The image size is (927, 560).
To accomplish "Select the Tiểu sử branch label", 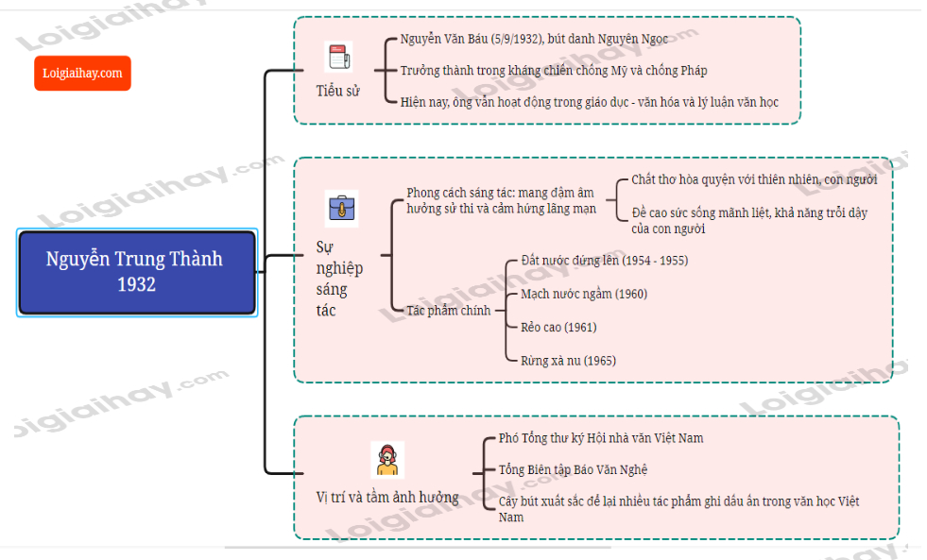I will pyautogui.click(x=337, y=91).
